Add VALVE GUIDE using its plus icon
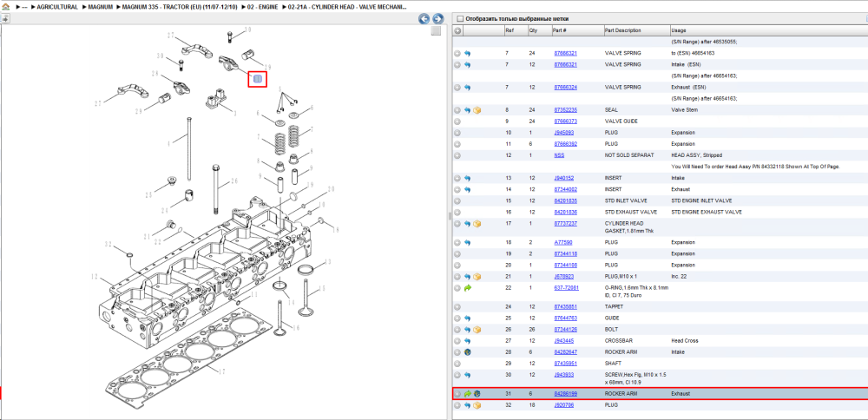The image size is (868, 420). tap(457, 121)
